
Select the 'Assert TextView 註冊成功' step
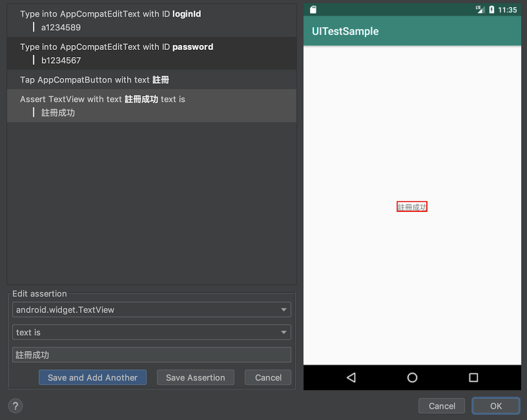[x=152, y=106]
